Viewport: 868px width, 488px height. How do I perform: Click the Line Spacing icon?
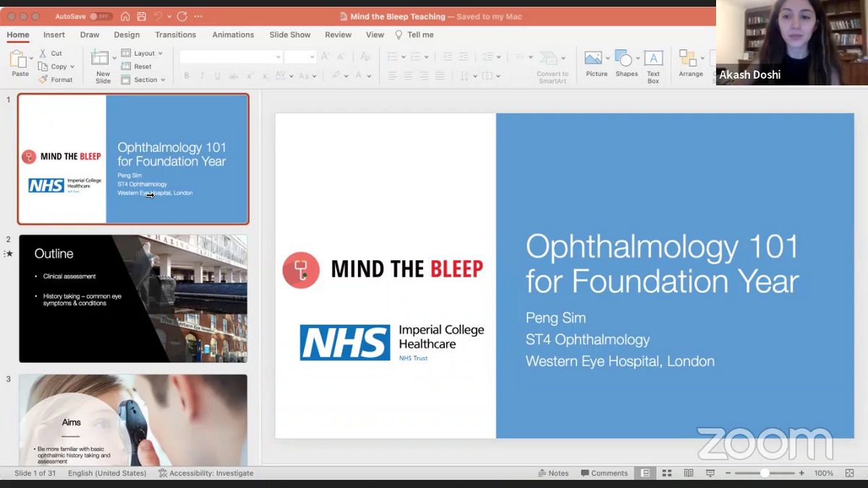[x=488, y=56]
